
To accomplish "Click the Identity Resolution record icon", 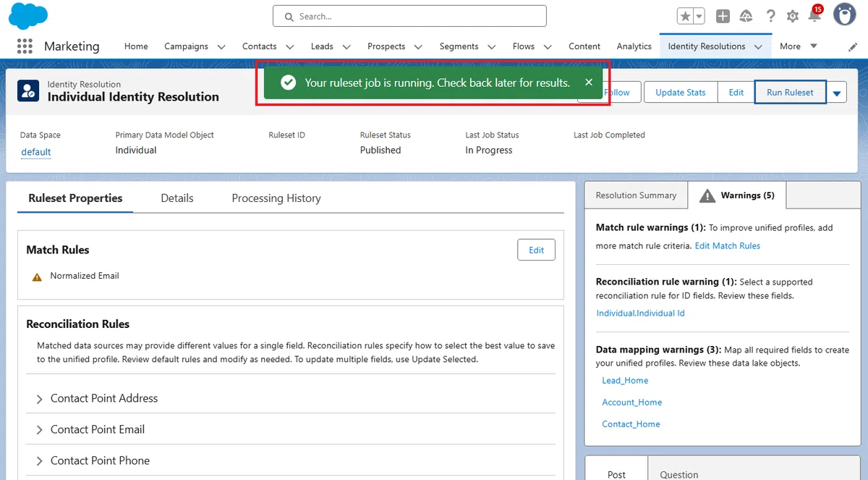I will (x=30, y=91).
